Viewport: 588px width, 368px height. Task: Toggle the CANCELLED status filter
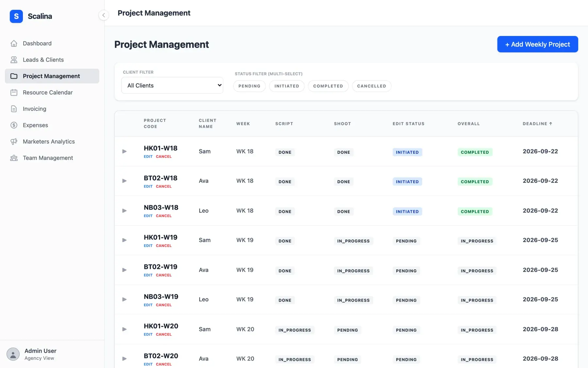[x=371, y=86]
